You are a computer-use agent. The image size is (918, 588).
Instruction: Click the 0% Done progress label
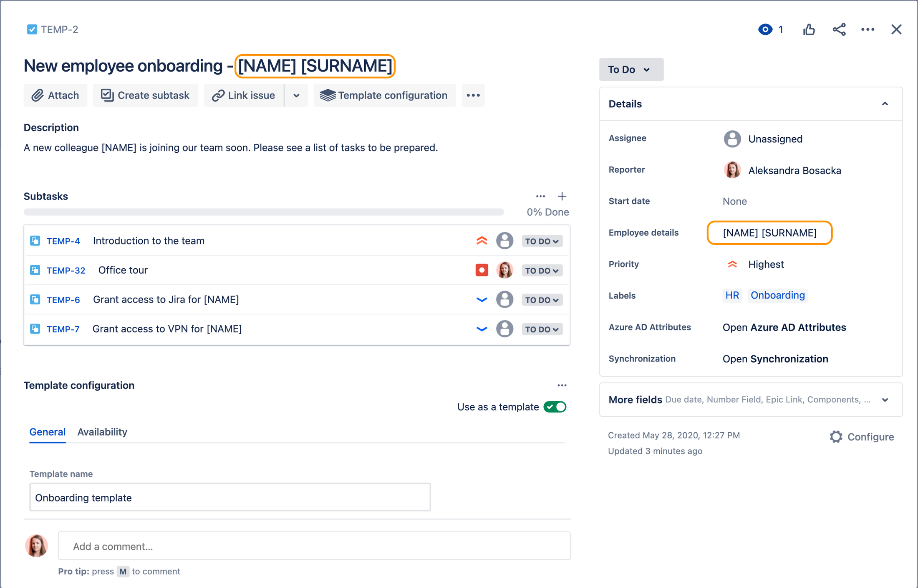[x=547, y=212]
